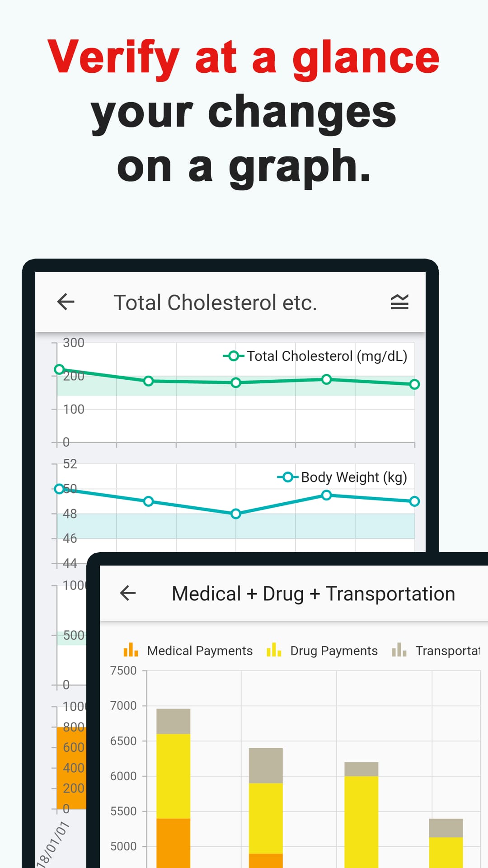The height and width of the screenshot is (868, 488).
Task: Click the Body Weight circle marker icon
Action: click(288, 477)
